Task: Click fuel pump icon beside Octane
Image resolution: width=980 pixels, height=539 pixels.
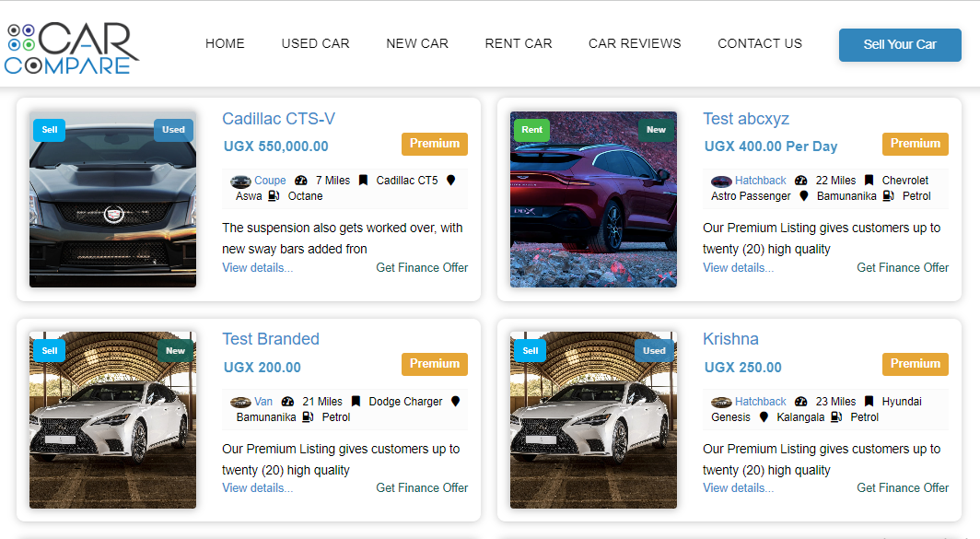Action: 274,195
